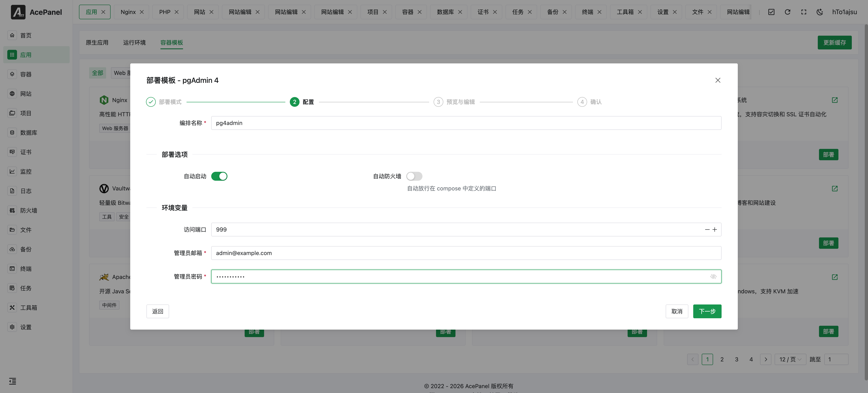868x393 pixels.
Task: Enter fullscreen via top bar icon
Action: 804,12
